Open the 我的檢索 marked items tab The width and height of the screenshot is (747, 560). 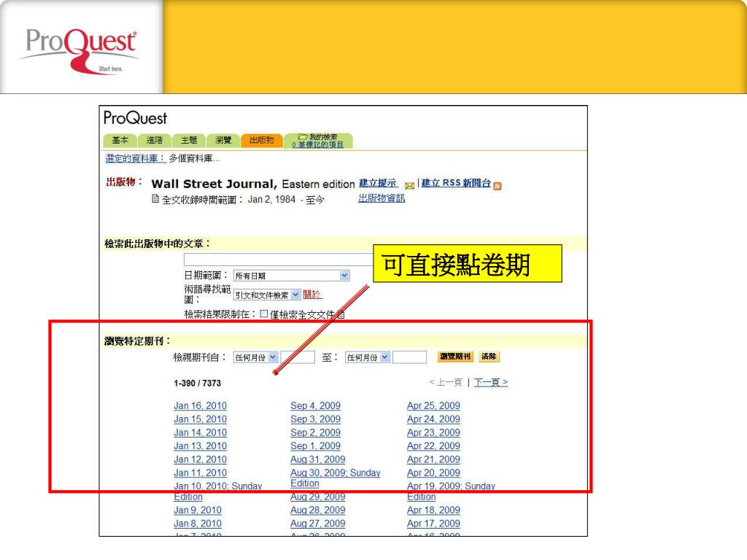coord(318,141)
